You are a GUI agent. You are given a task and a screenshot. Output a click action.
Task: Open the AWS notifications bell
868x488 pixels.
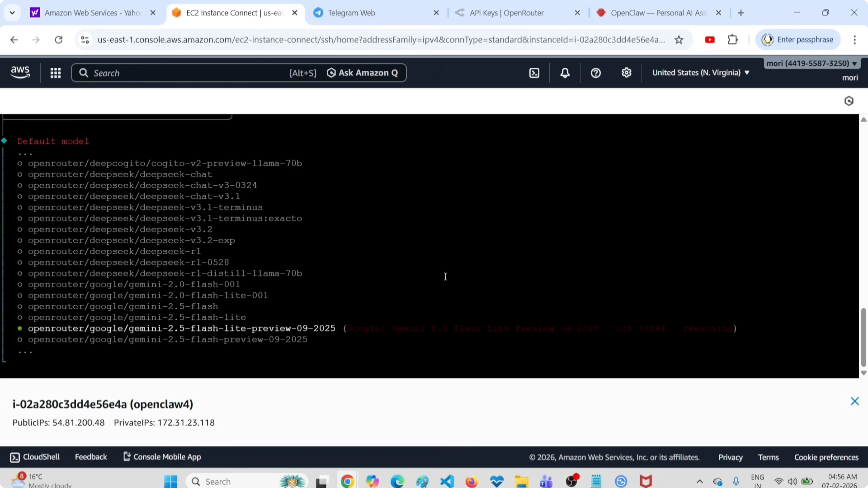click(565, 73)
